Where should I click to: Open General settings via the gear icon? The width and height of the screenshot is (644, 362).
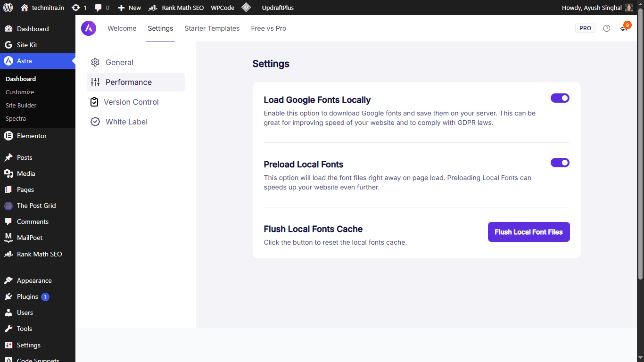(95, 62)
